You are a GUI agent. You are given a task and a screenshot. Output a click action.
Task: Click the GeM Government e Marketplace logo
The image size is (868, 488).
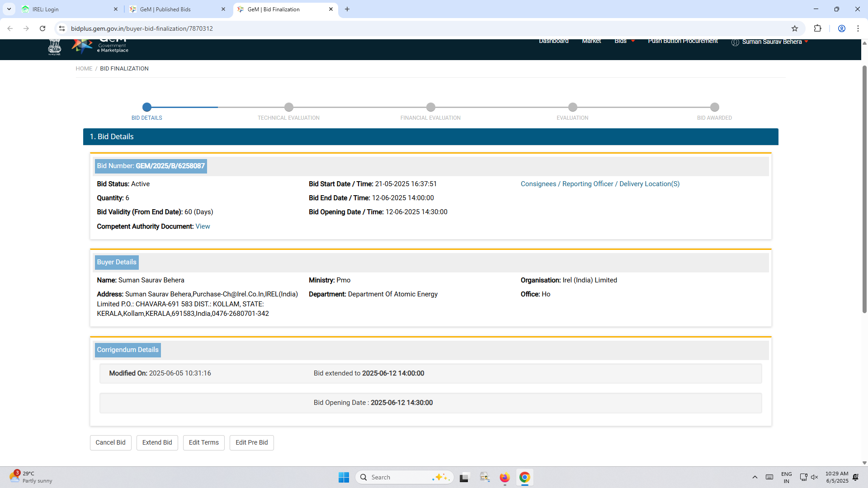pos(100,46)
